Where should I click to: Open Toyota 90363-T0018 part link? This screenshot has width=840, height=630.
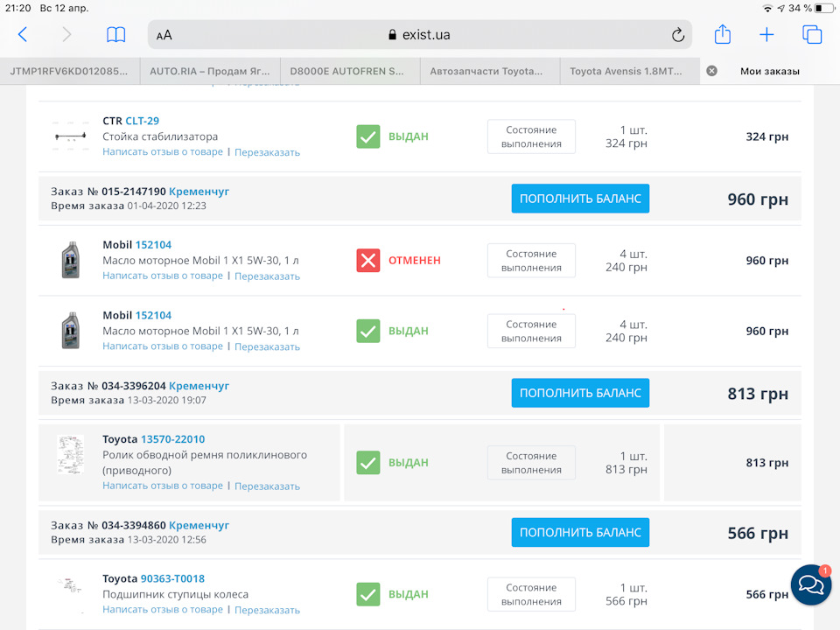tap(172, 578)
